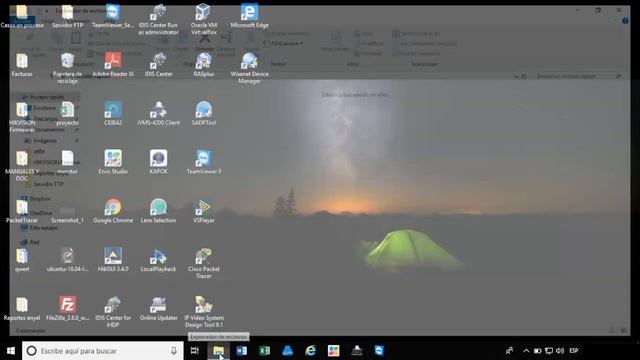Select the FileZilla_3.8.0 installer file
Viewport: 640px width, 360px height.
pyautogui.click(x=67, y=309)
